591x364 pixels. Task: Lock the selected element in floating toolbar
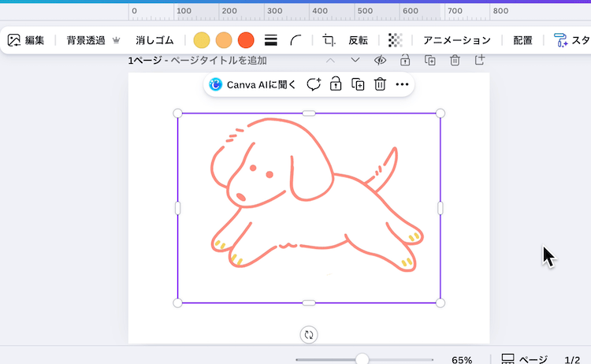(336, 84)
